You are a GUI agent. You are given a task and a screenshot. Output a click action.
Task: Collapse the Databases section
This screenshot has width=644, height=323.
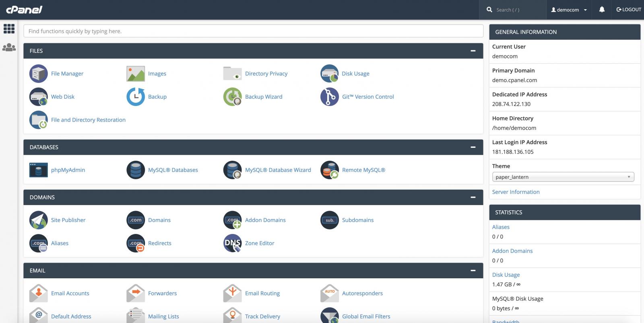click(473, 147)
